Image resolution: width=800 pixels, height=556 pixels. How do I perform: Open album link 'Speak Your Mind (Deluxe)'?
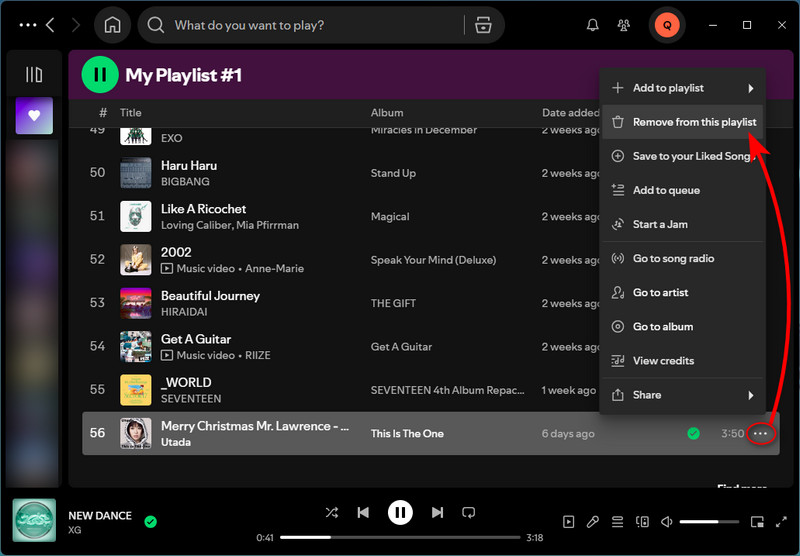coord(433,260)
